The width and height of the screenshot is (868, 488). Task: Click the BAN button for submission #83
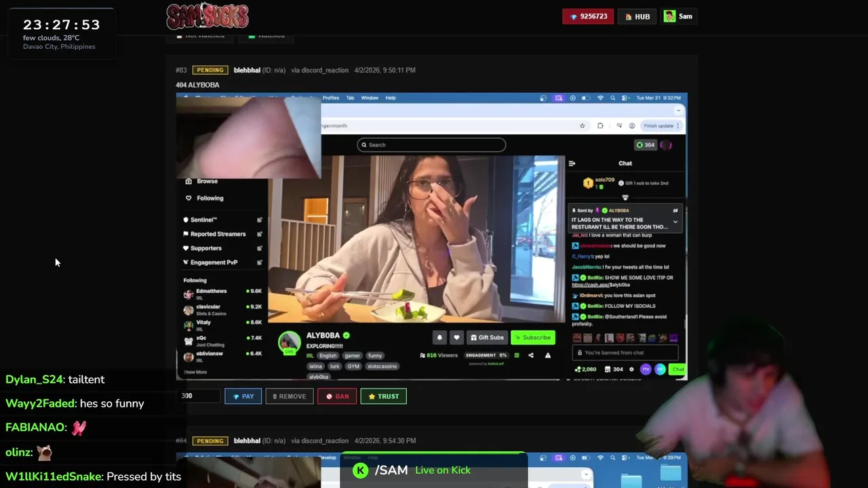pyautogui.click(x=337, y=396)
